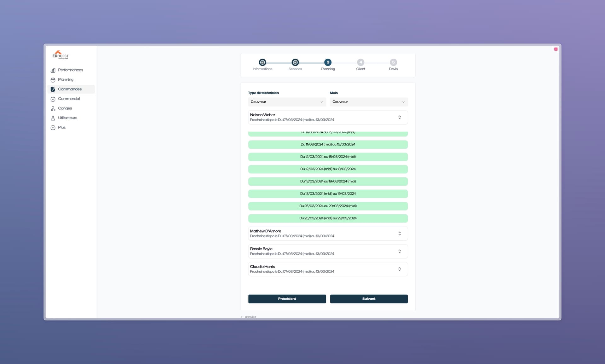Select slot 25/03/2024 (midi) au 29/03/2024

click(x=328, y=218)
